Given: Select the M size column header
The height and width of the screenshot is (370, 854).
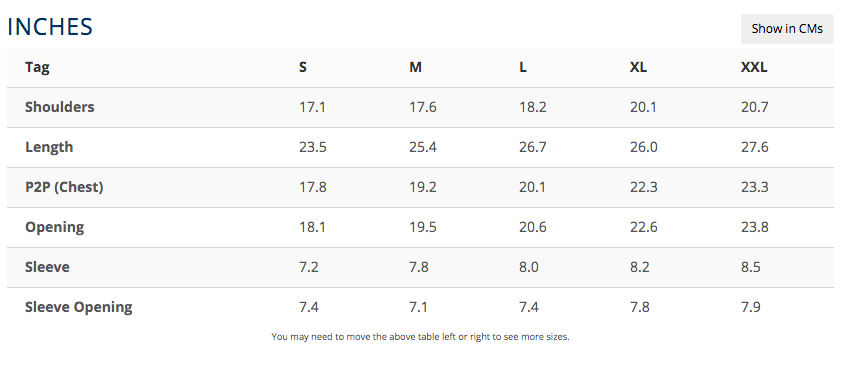Looking at the screenshot, I should click(416, 68).
